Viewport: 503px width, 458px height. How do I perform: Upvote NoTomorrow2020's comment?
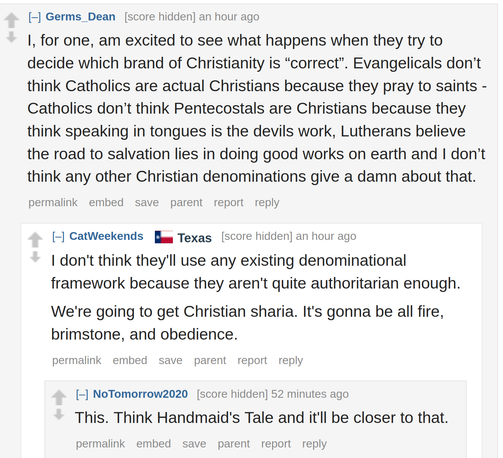pos(59,397)
